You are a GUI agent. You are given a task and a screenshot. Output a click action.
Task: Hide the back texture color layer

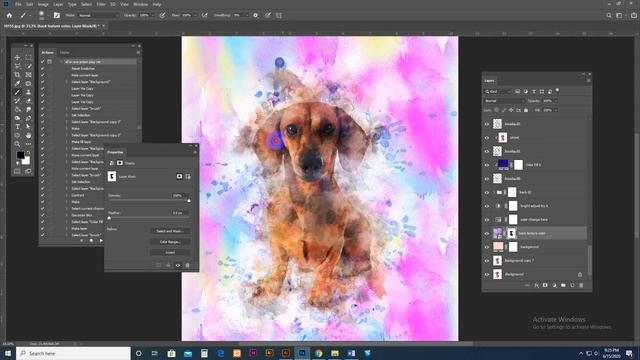[x=487, y=233]
